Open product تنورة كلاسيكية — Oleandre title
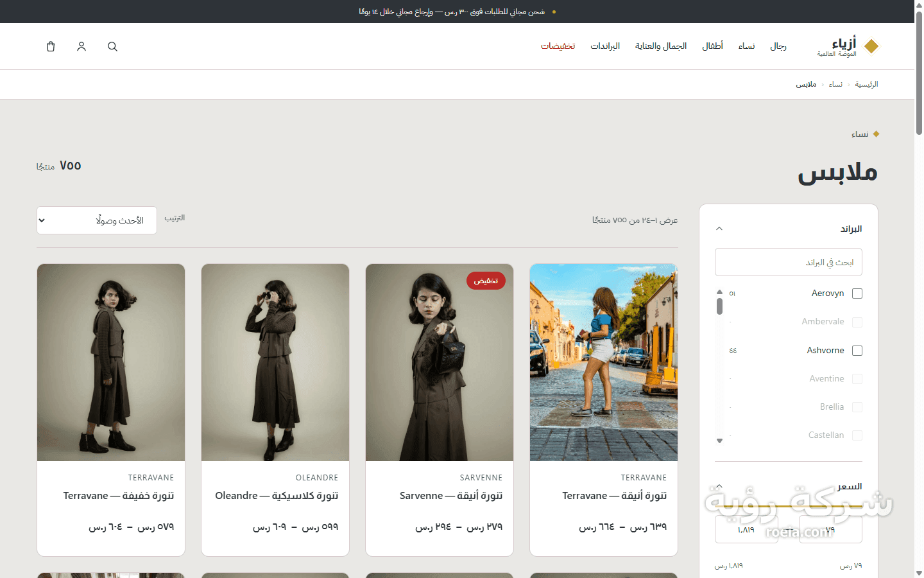 click(277, 496)
